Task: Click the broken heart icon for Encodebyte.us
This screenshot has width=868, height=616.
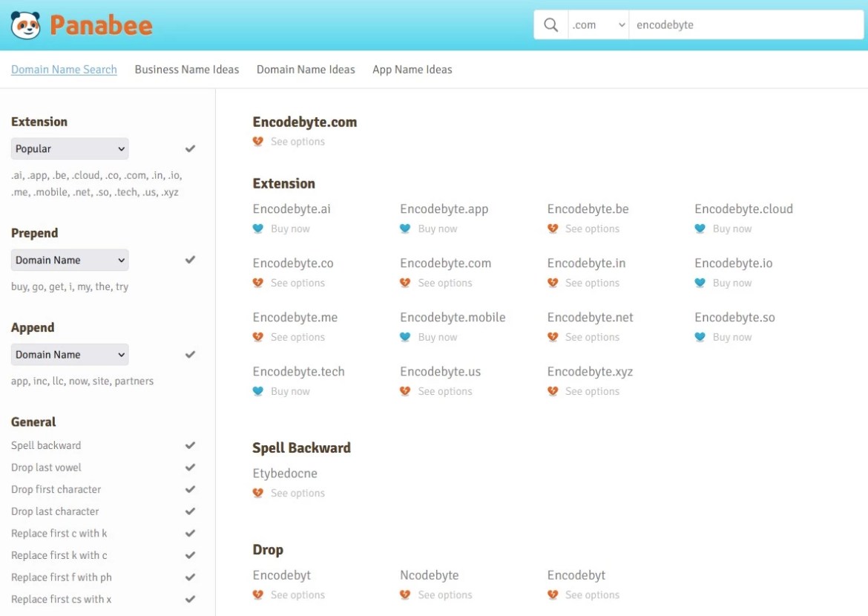Action: (405, 391)
